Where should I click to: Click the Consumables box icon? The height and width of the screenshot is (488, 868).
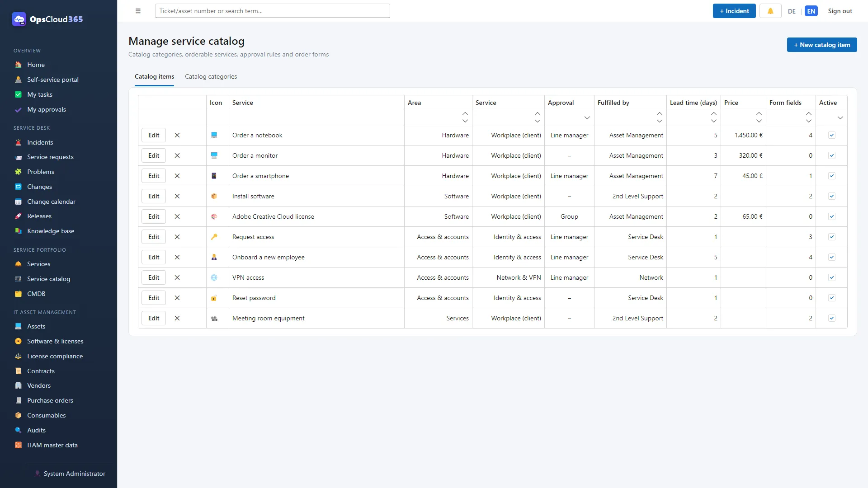tap(18, 415)
